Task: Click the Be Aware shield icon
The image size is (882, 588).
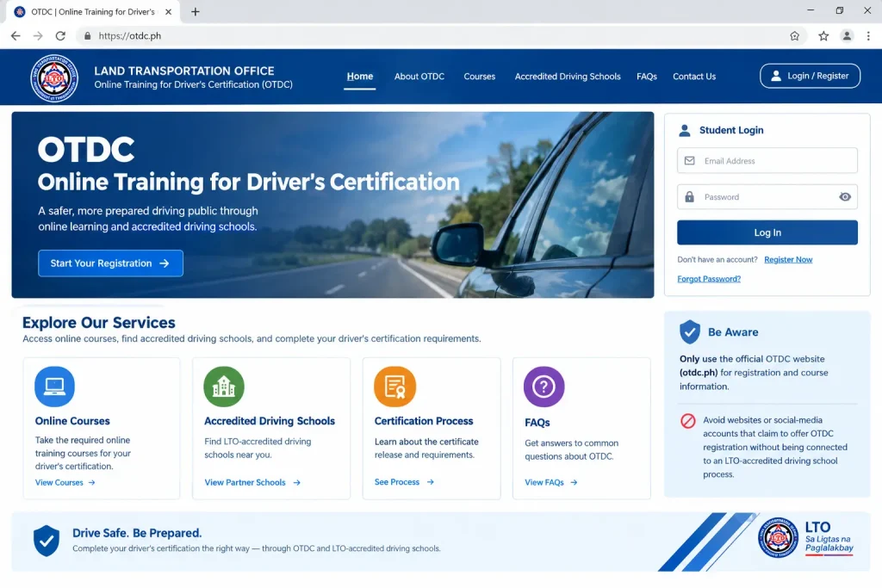Action: (690, 332)
